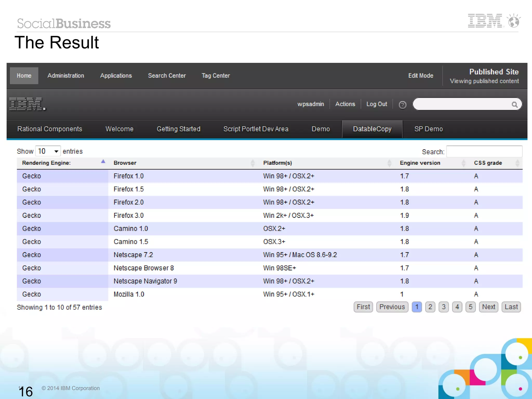Click the Last pagination button
This screenshot has height=399, width=532.
click(511, 307)
